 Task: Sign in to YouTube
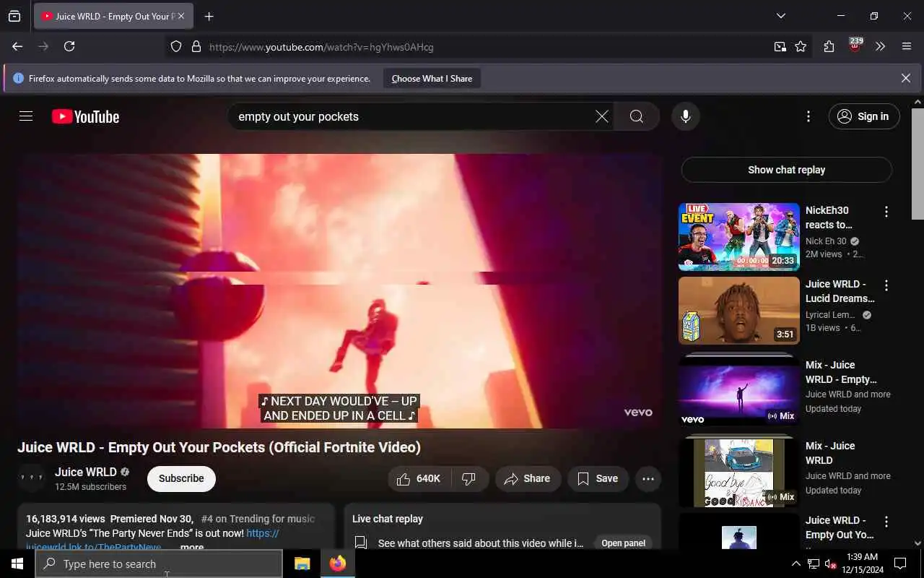click(x=864, y=116)
